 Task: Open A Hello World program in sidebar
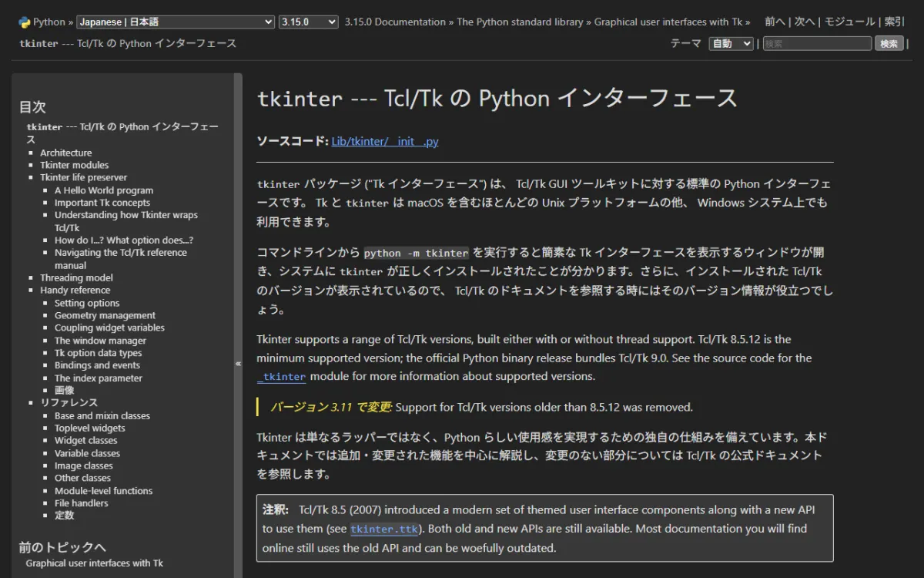104,190
